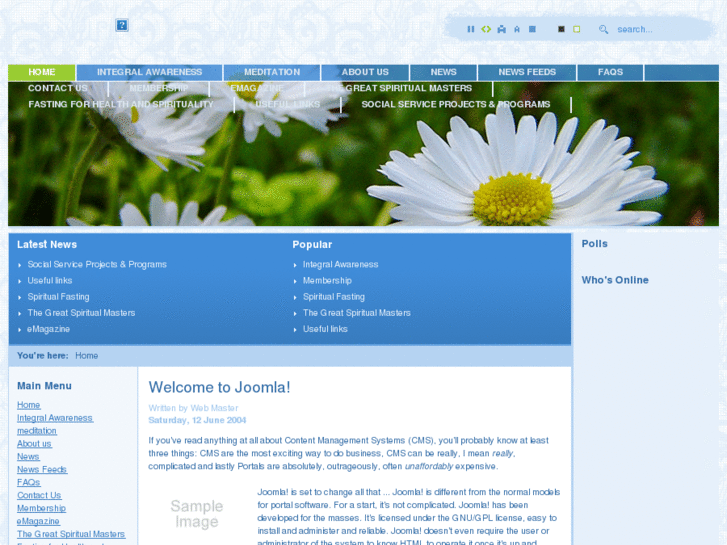Image resolution: width=727 pixels, height=545 pixels.
Task: Click the Polls heading
Action: tap(594, 244)
